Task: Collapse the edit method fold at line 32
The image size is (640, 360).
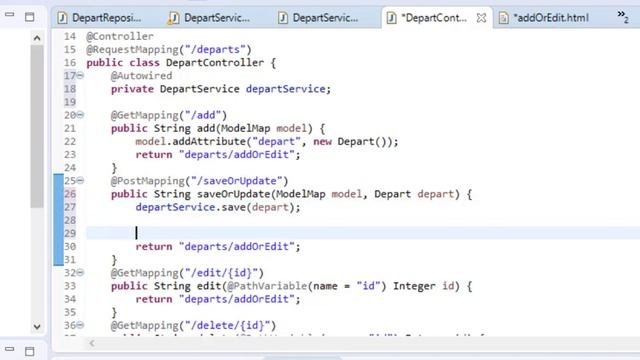Action: [80, 273]
